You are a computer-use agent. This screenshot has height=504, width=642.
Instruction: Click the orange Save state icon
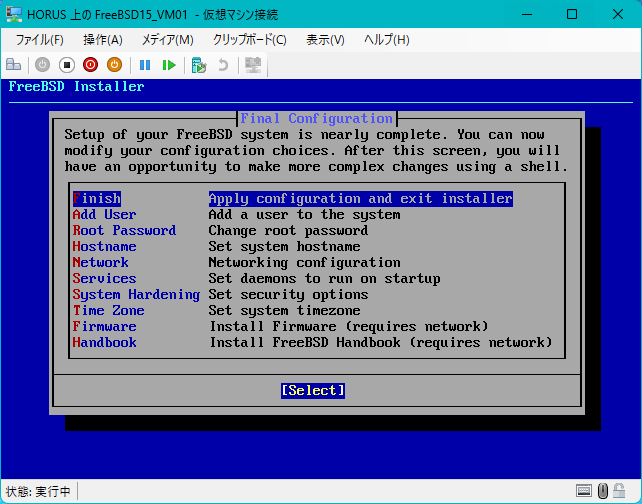pos(115,65)
